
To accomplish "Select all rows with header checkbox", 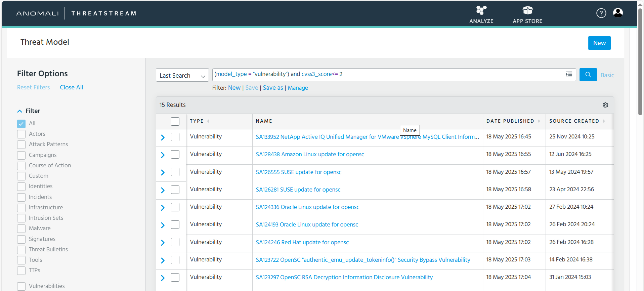I will [175, 121].
